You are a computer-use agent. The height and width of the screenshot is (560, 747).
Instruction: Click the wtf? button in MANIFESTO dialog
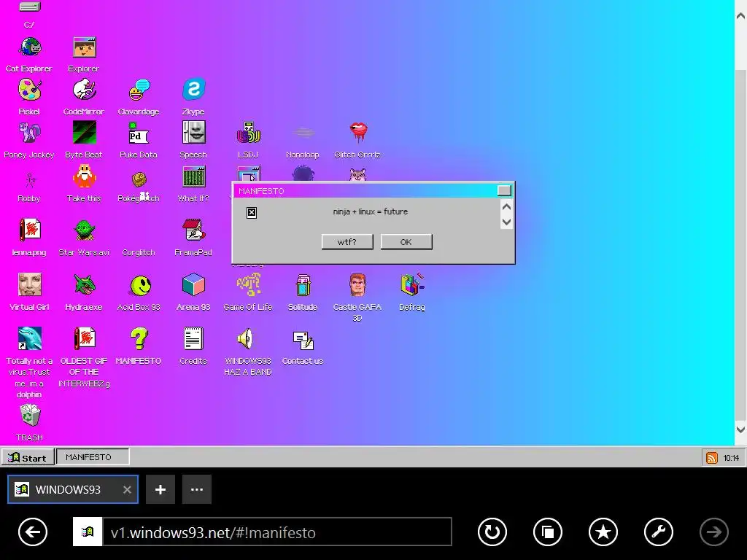point(347,242)
